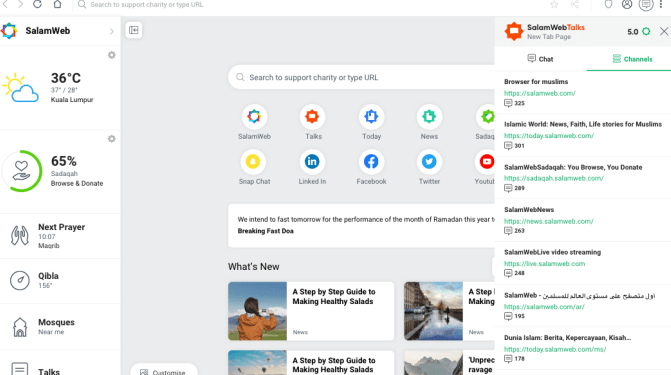Open the rainy street article thumbnail

point(433,311)
